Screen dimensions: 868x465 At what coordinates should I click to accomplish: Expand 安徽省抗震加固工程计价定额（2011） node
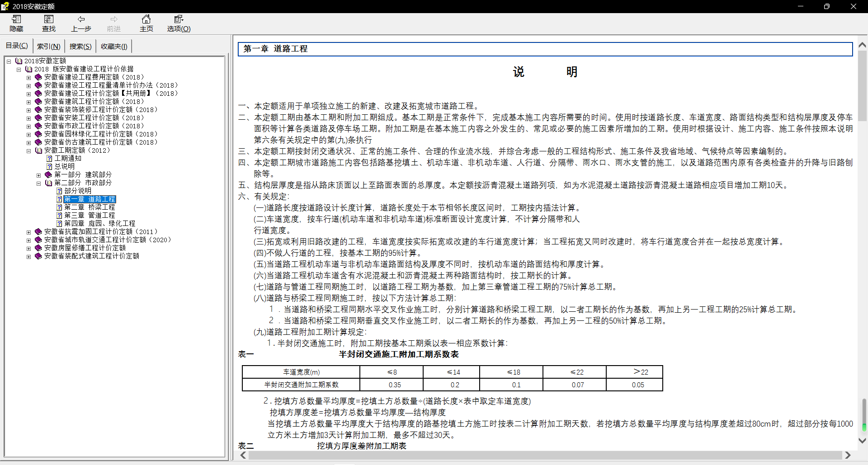click(28, 232)
